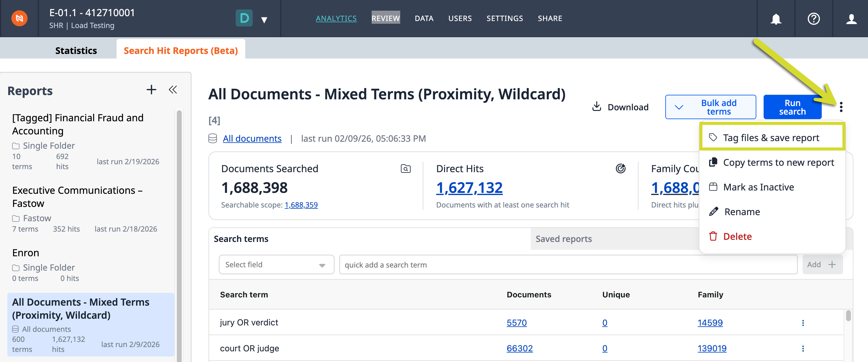Collapse the Reports panel with double chevron
868x362 pixels.
[x=173, y=90]
